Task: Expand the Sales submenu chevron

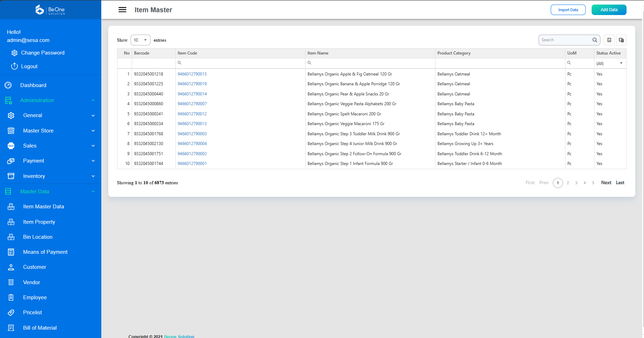Action: pos(93,146)
